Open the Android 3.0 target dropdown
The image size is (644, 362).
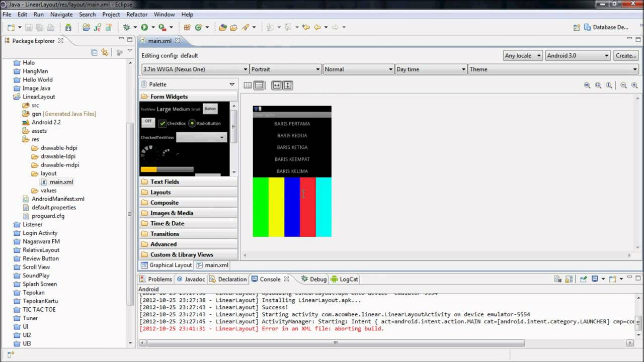(x=578, y=56)
